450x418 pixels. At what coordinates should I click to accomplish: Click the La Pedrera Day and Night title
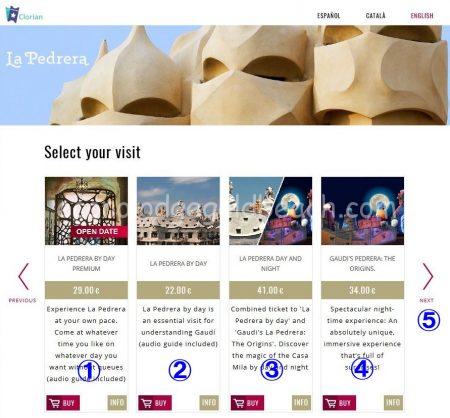pos(270,263)
